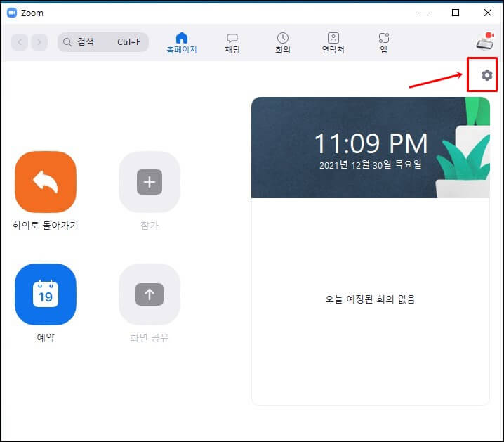
Task: Open the settings gear icon
Action: point(486,75)
